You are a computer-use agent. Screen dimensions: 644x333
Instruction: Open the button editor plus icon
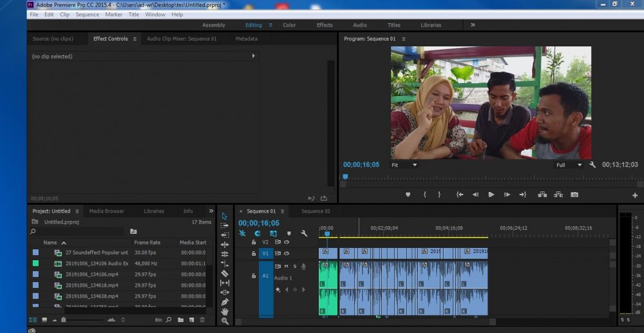[635, 195]
